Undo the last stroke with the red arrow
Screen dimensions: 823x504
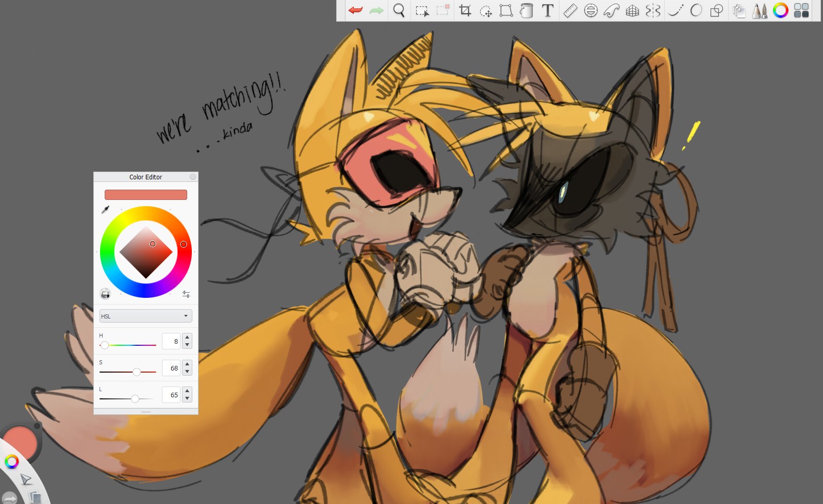355,10
